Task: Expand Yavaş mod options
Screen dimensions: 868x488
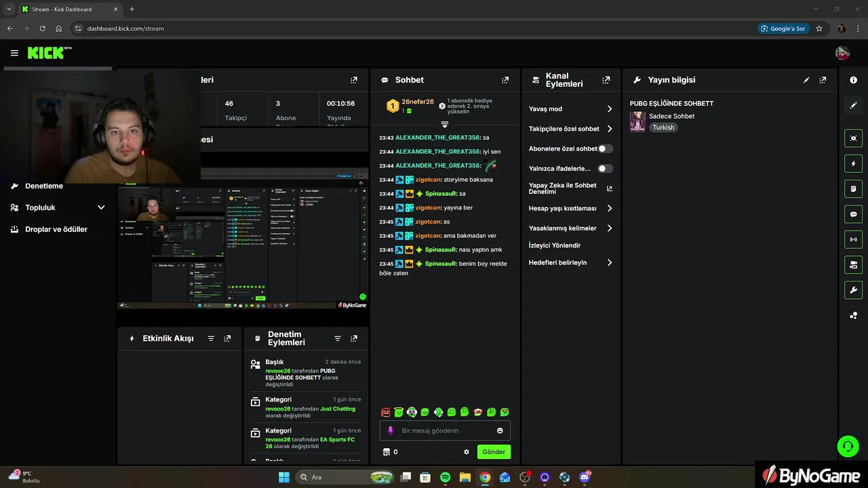Action: (609, 109)
